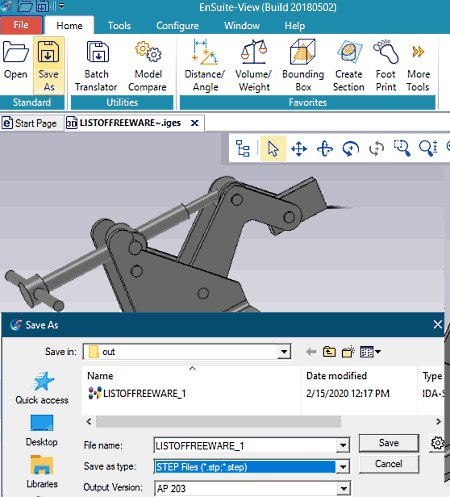Open Libraries location
The height and width of the screenshot is (497, 450).
pyautogui.click(x=42, y=472)
